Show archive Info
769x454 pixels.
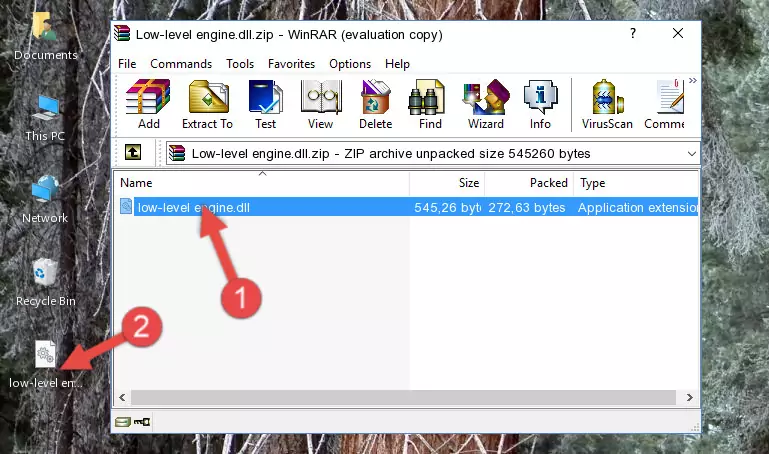540,104
